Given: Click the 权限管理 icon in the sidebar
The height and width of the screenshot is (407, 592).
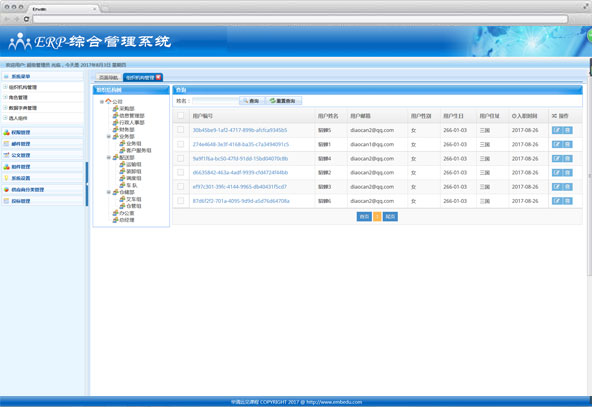Looking at the screenshot, I should click(6, 133).
